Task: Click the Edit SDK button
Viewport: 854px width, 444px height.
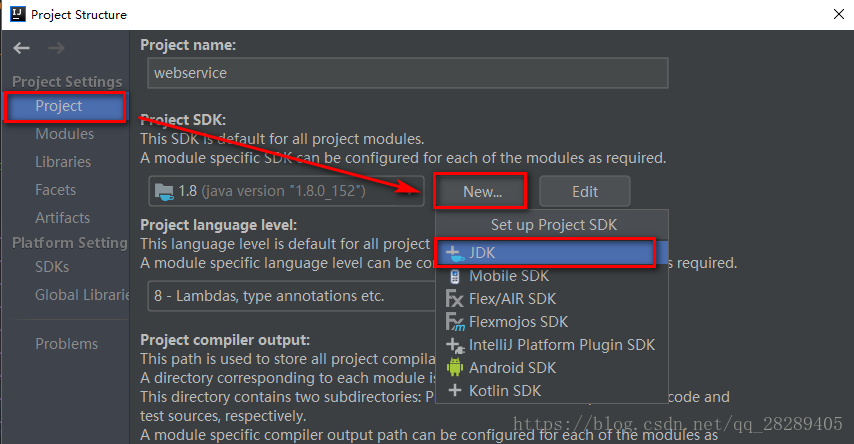Action: (x=585, y=191)
